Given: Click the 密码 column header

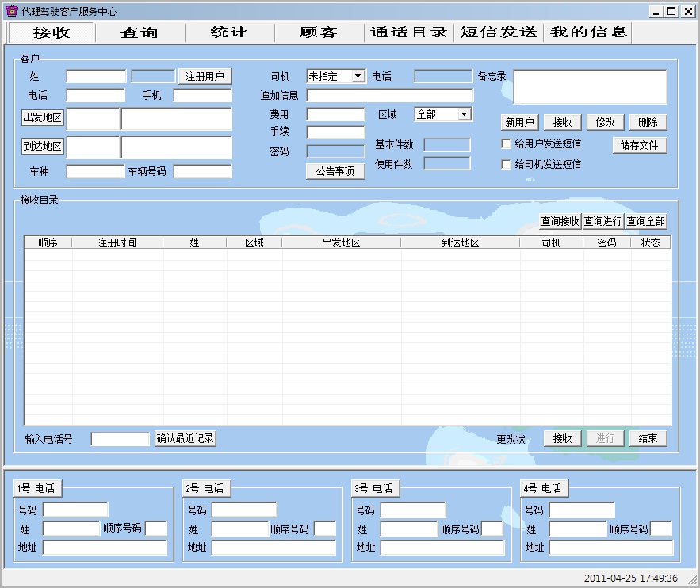Looking at the screenshot, I should click(x=606, y=242).
